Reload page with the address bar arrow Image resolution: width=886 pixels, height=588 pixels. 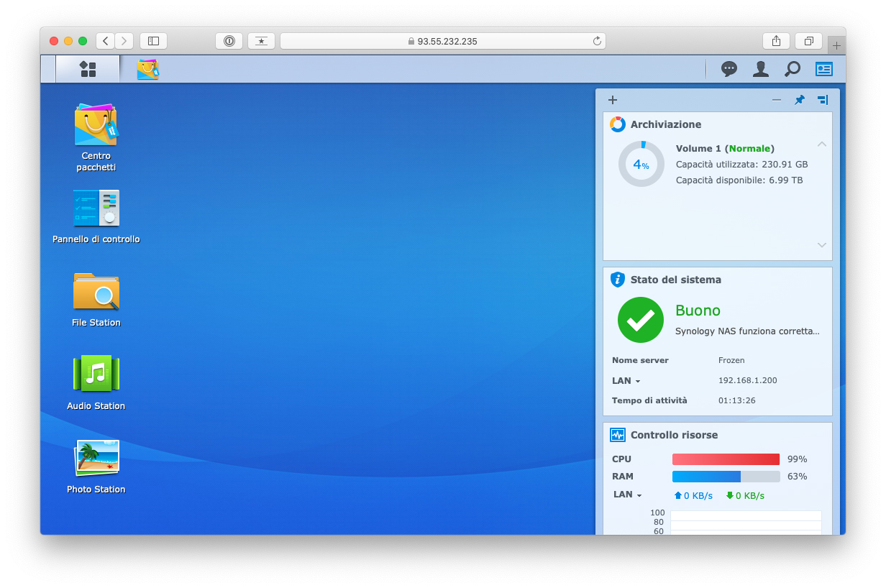[597, 41]
